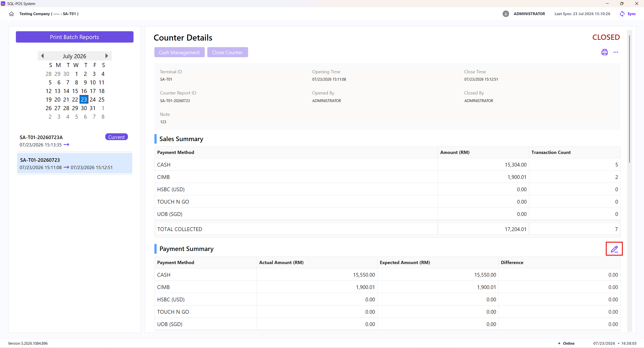Click the CLOSED status label
The height and width of the screenshot is (348, 644).
[606, 37]
